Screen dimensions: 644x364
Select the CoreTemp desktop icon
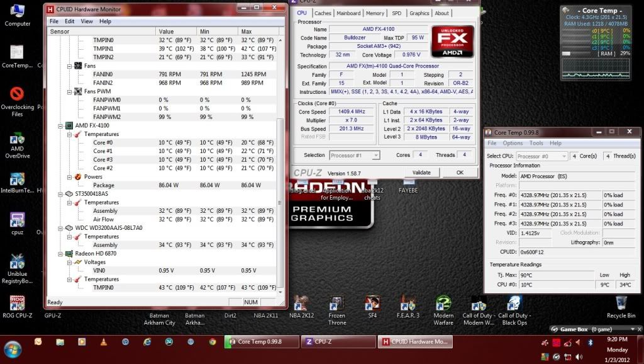tap(17, 57)
